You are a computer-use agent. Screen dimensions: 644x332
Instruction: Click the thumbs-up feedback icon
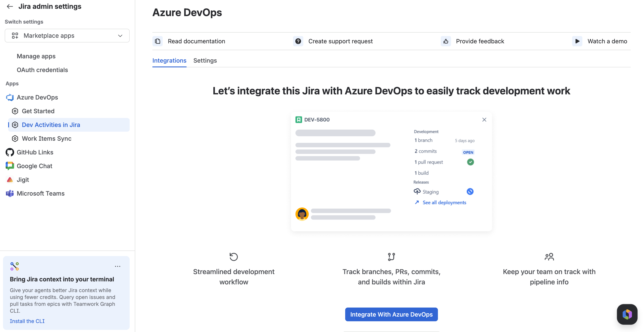click(446, 41)
